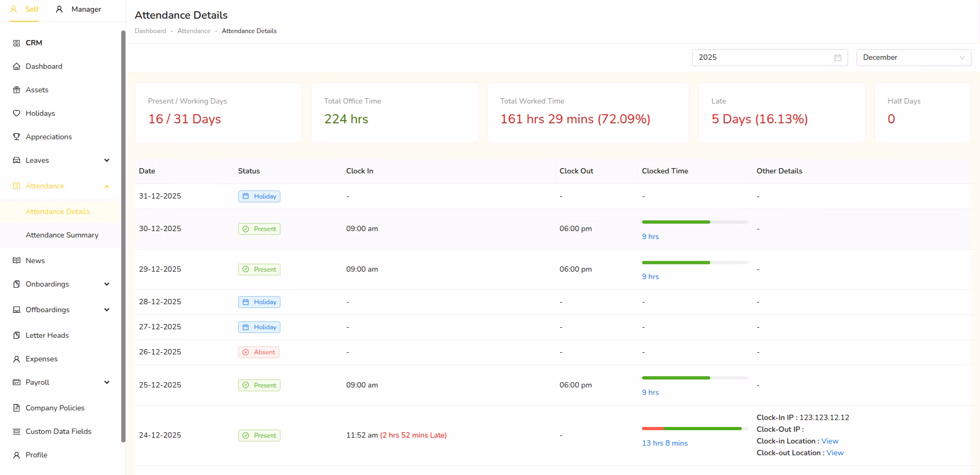
Task: Go to Dashboard breadcrumb link
Action: point(150,31)
